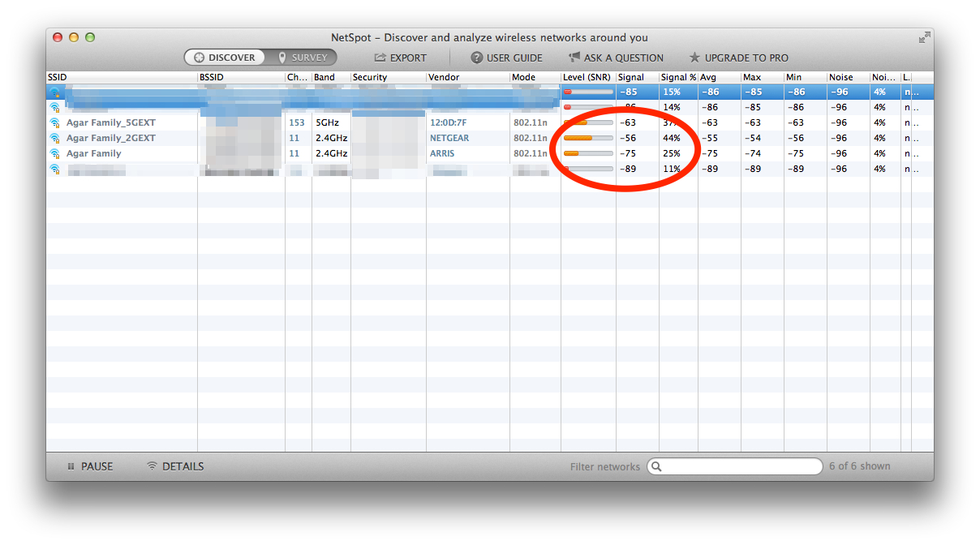This screenshot has height=545, width=980.
Task: Click the Ask a Question megaphone icon
Action: (x=574, y=58)
